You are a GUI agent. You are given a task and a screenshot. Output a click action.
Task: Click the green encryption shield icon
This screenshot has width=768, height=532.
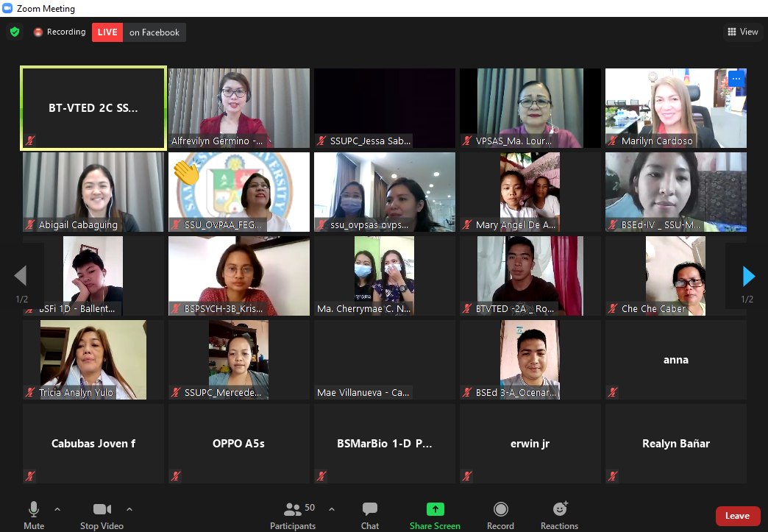tap(14, 32)
